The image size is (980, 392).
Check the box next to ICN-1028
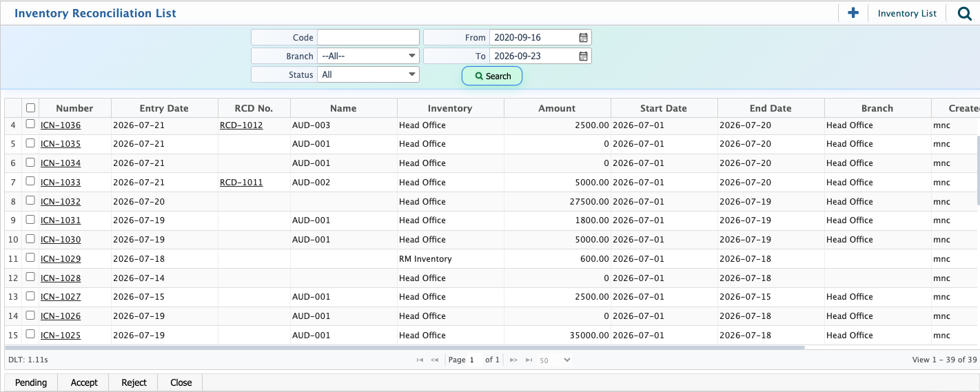[x=30, y=278]
